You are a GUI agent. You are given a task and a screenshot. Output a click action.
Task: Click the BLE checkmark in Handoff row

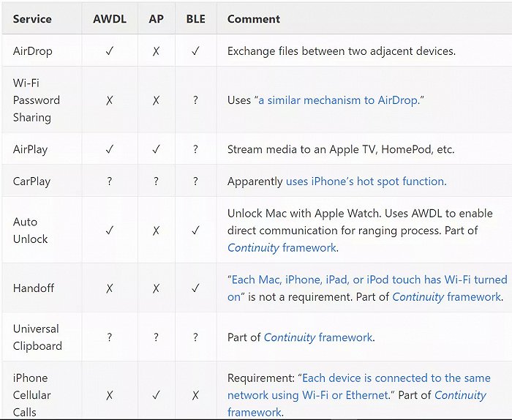[x=195, y=288]
